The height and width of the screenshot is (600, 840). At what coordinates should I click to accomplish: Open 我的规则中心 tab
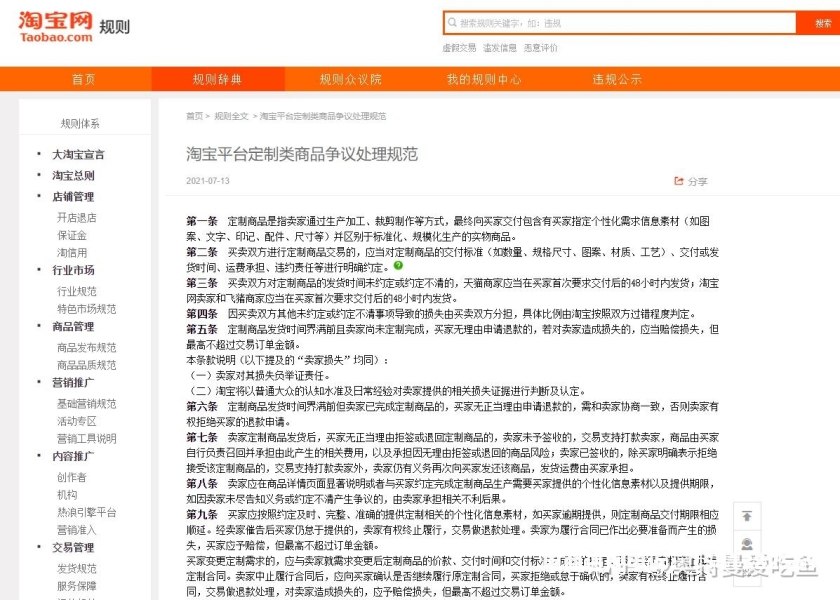pos(484,80)
